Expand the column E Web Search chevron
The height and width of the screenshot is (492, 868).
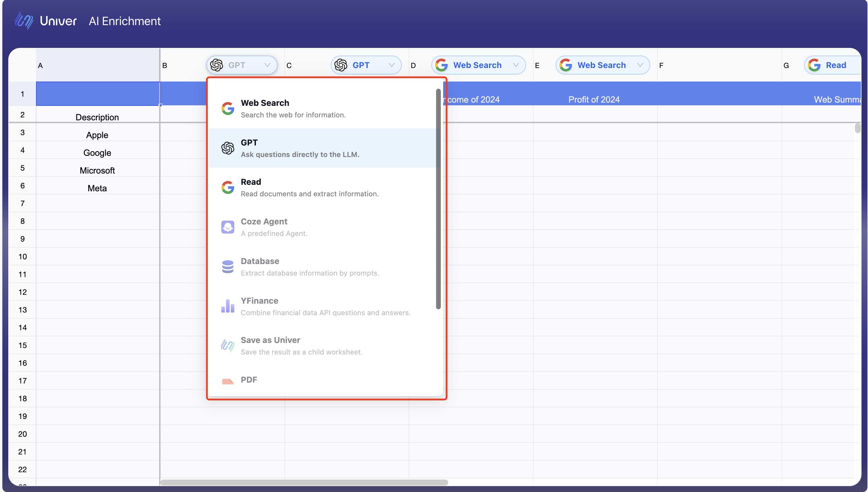[x=640, y=65]
